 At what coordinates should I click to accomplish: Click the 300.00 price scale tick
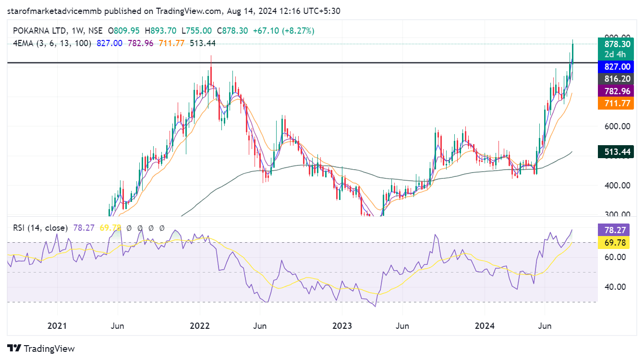tap(617, 214)
